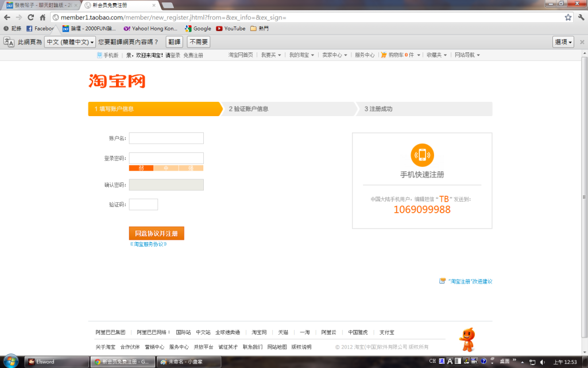Image resolution: width=588 pixels, height=368 pixels.
Task: Open the Windows Start button
Action: (10, 361)
